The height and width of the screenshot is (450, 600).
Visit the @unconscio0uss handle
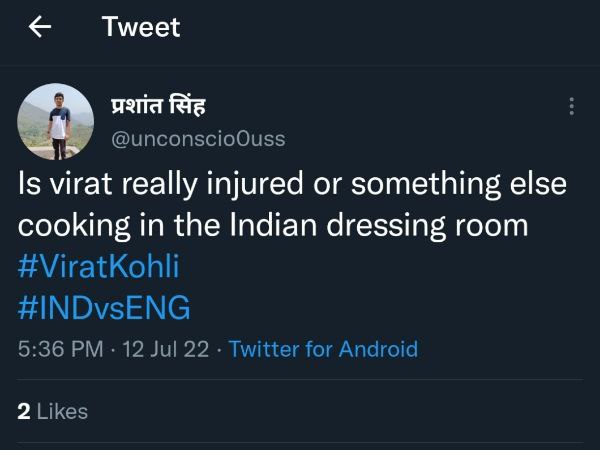point(198,139)
